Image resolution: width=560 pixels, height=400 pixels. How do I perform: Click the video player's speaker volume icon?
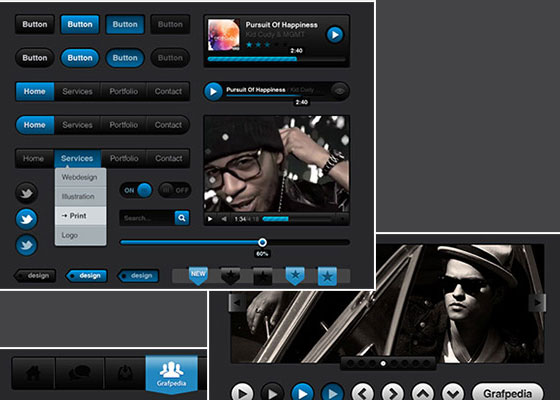tap(224, 219)
